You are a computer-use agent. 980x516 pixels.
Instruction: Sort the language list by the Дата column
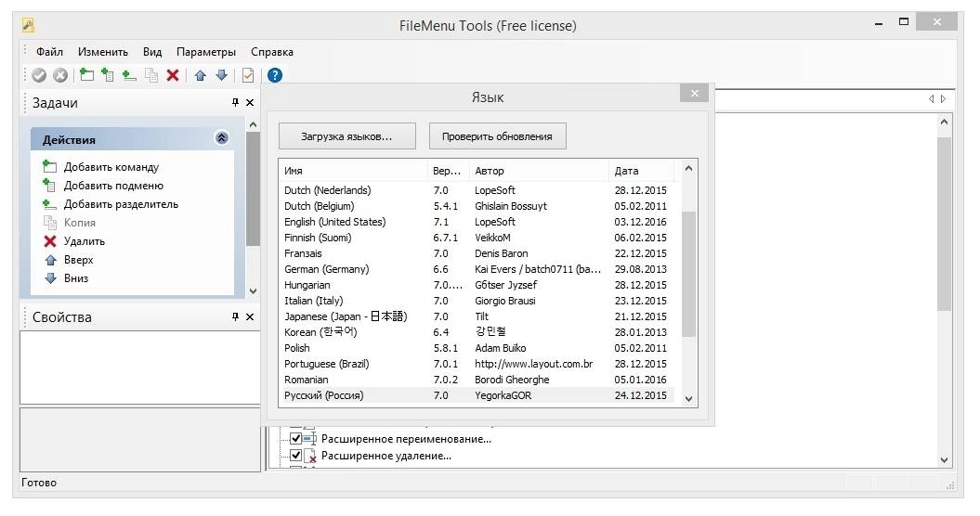[641, 171]
